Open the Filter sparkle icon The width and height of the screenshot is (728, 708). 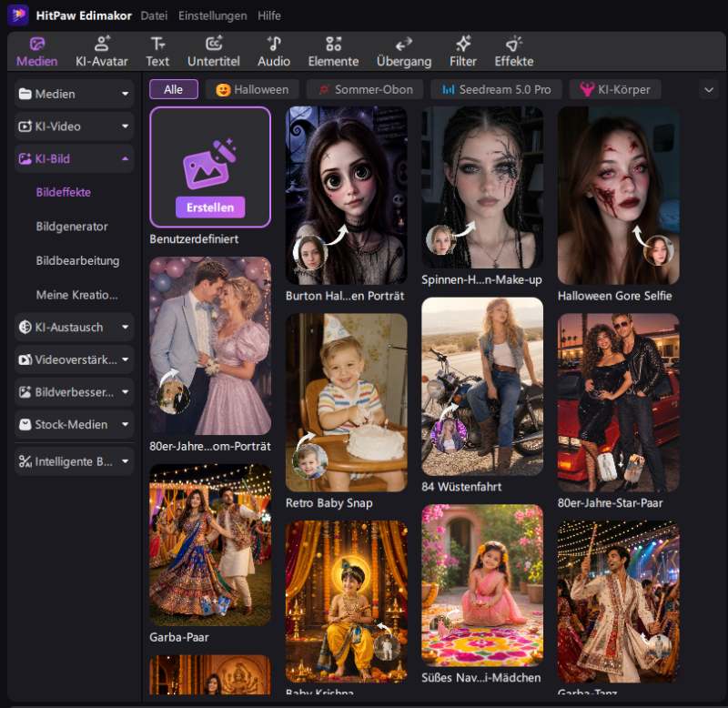(x=463, y=44)
